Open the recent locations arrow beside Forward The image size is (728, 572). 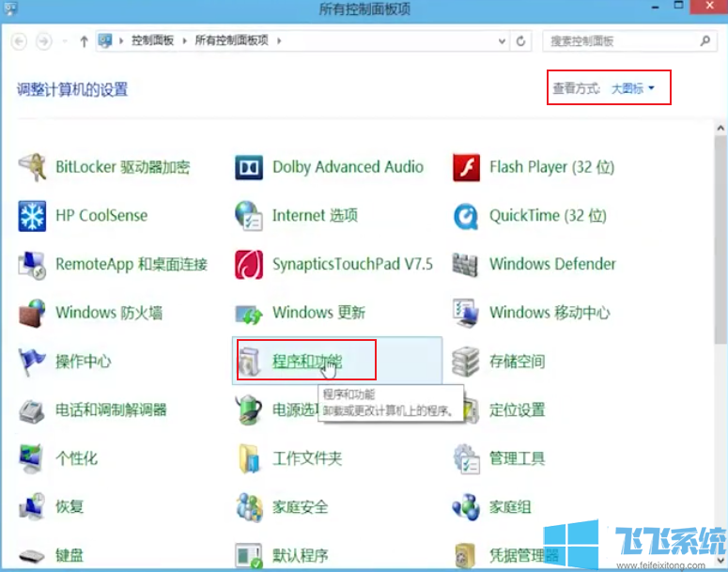pyautogui.click(x=65, y=41)
